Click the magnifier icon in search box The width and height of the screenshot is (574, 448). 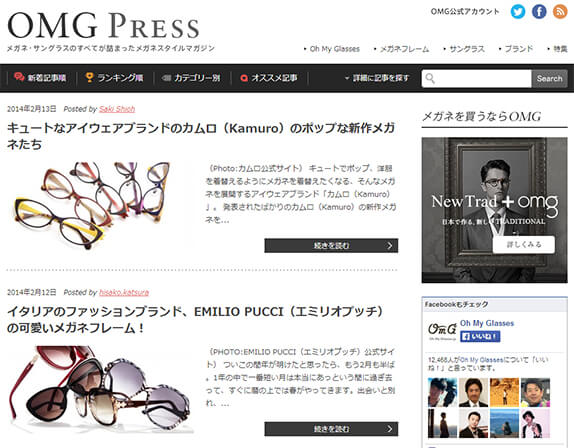pyautogui.click(x=430, y=78)
